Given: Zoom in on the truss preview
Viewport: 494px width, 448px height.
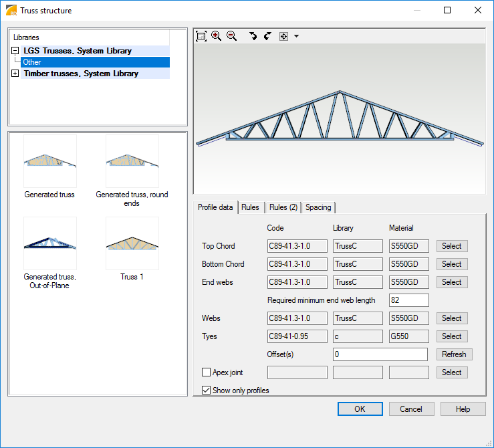Looking at the screenshot, I should [x=216, y=36].
